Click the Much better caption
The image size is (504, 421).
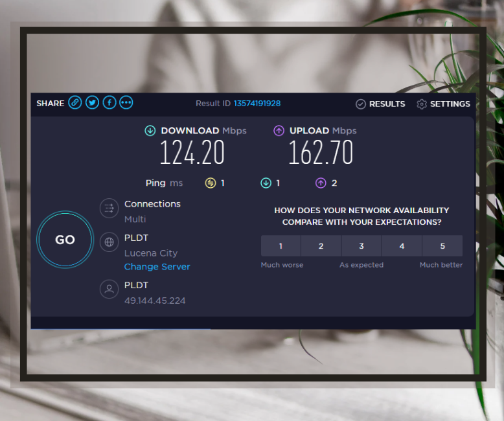point(441,265)
